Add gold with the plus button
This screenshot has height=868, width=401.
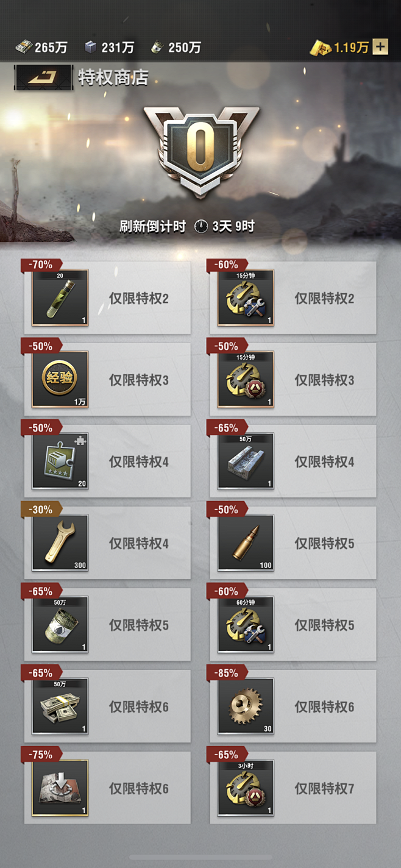pyautogui.click(x=380, y=47)
